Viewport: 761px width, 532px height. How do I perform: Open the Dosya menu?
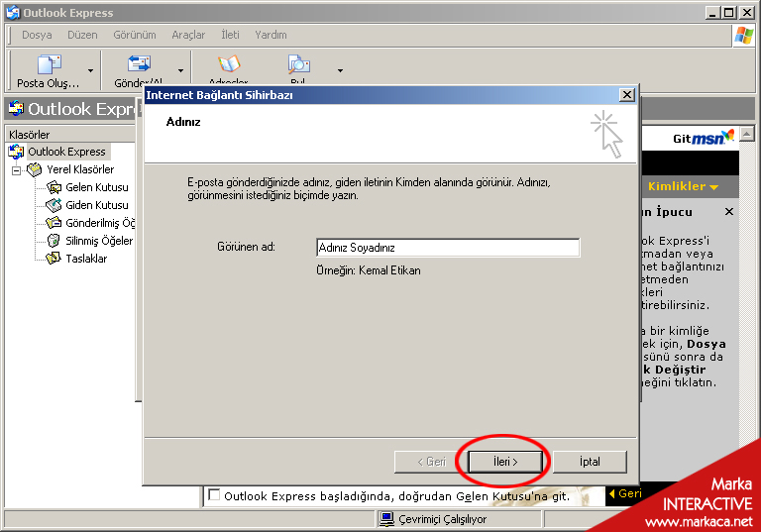pos(37,35)
